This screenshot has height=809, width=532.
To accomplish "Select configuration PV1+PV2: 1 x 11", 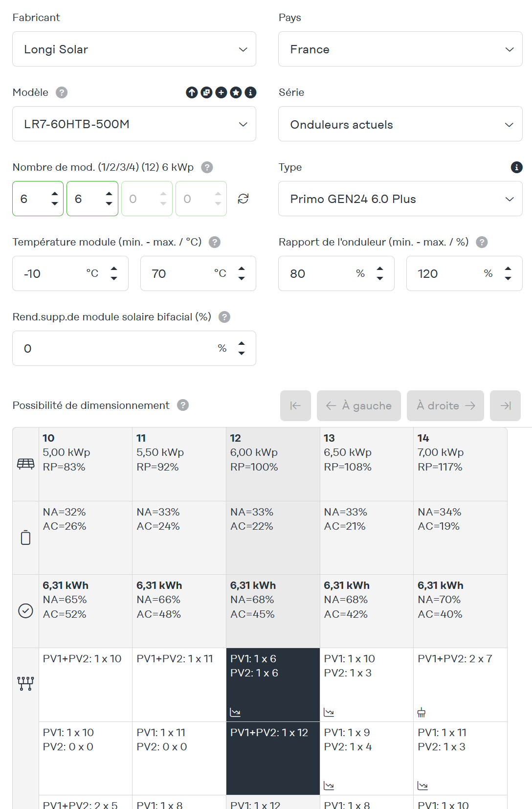I will pos(179,685).
